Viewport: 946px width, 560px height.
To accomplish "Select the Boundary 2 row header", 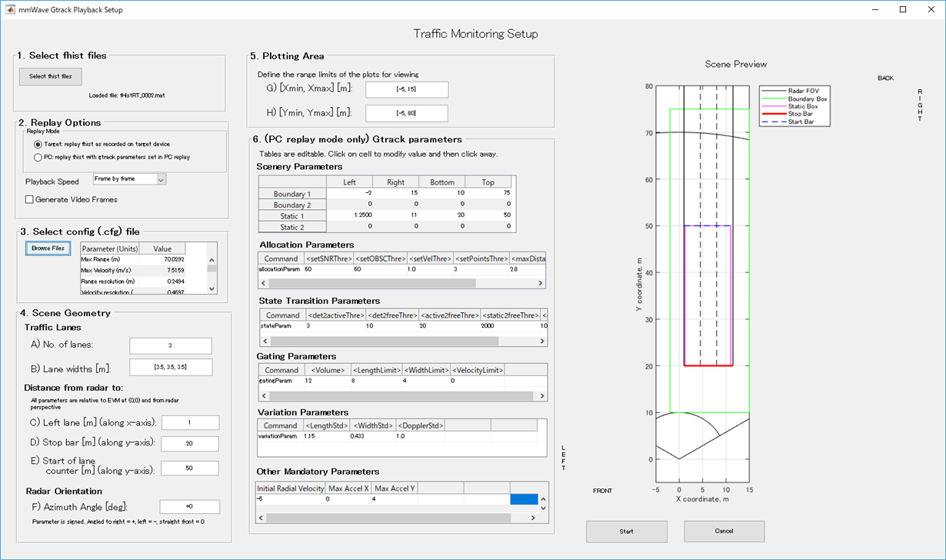I will click(x=291, y=205).
